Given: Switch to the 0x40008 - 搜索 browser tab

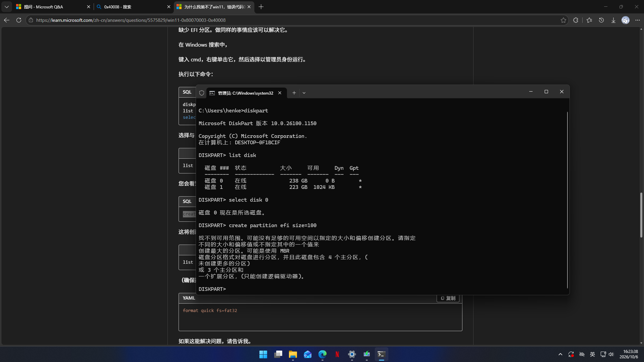Looking at the screenshot, I should [133, 7].
